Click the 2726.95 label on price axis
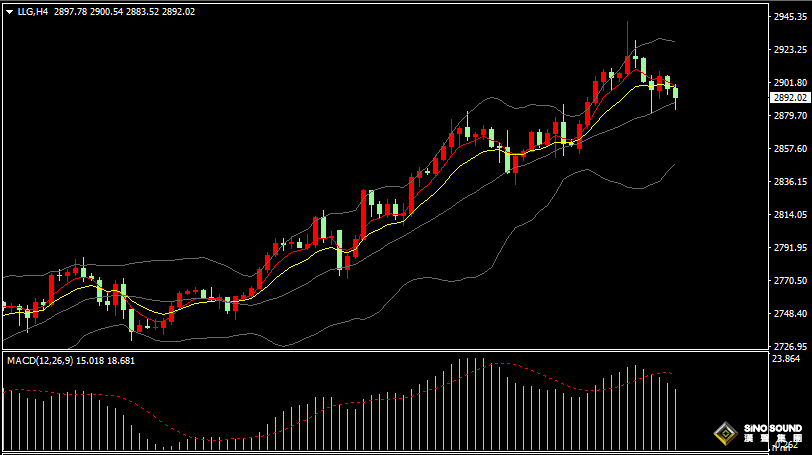The image size is (812, 455). click(789, 346)
